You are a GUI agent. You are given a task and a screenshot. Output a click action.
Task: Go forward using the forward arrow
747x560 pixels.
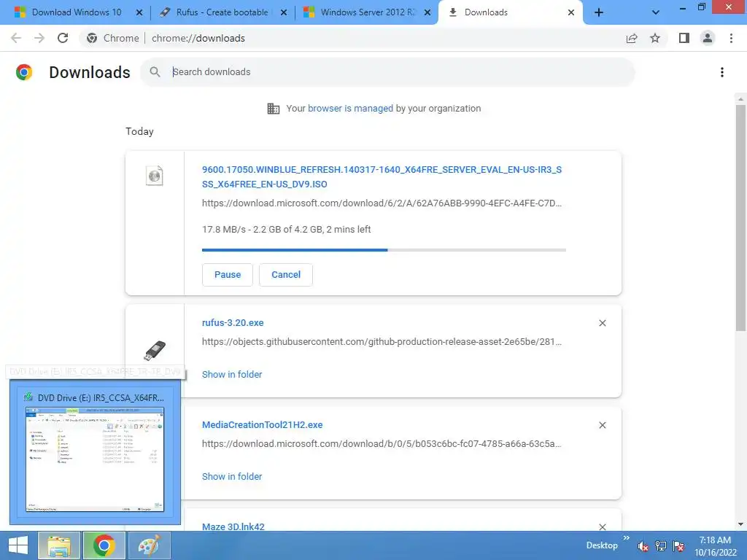click(x=39, y=38)
